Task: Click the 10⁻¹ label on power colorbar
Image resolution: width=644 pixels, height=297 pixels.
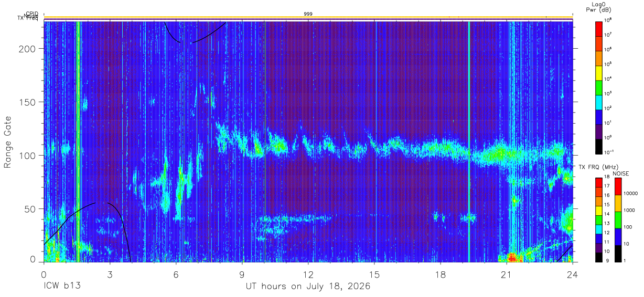Action: point(610,152)
